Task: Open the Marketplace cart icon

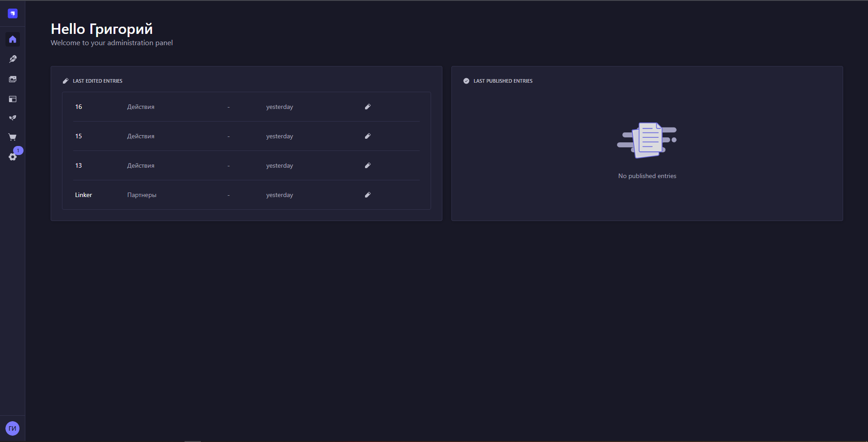Action: point(13,137)
